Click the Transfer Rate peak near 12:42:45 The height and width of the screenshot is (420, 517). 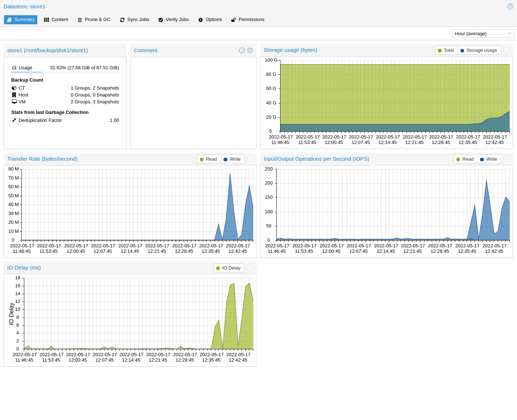(x=230, y=175)
